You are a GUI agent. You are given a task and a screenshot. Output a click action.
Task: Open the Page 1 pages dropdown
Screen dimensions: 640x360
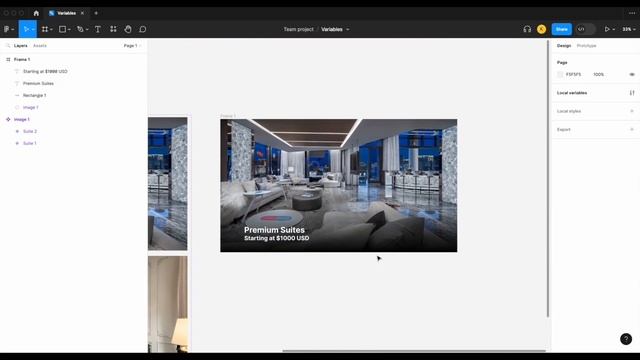pyautogui.click(x=132, y=46)
